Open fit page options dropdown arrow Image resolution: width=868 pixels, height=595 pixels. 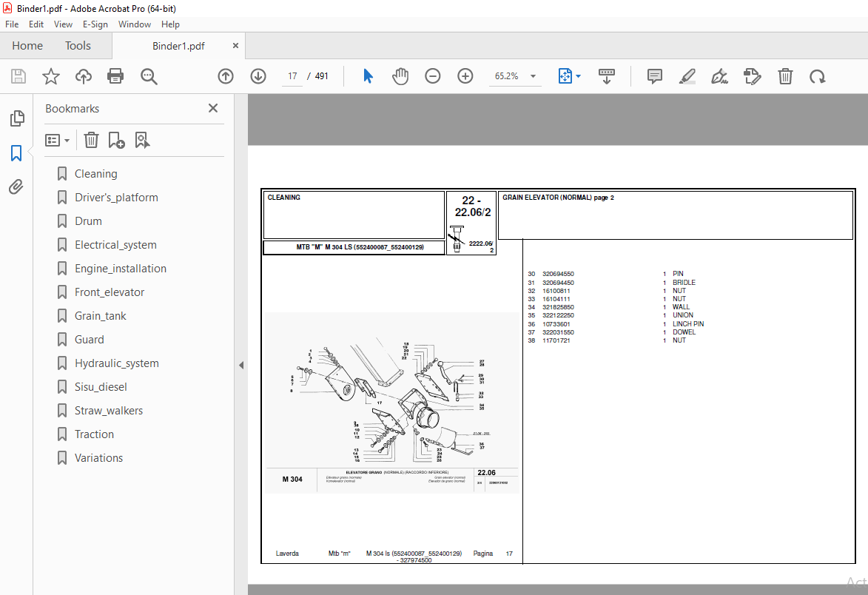tap(579, 76)
